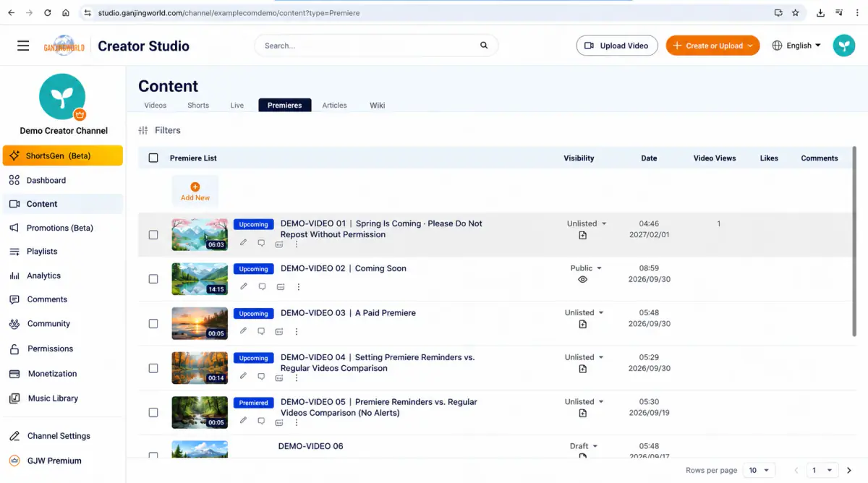The height and width of the screenshot is (483, 868).
Task: Click edit pencil icon for DEMO-VIDEO 03
Action: 244,330
